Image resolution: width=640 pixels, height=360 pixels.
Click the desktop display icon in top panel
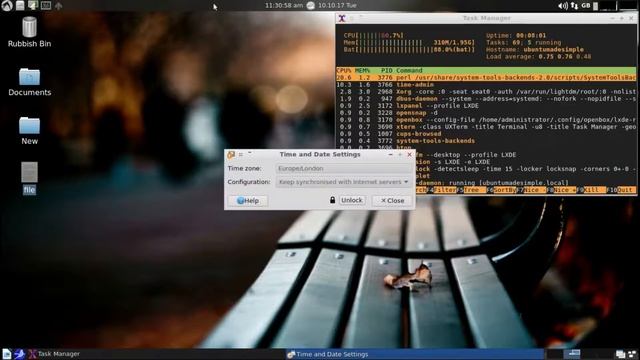pos(33,5)
